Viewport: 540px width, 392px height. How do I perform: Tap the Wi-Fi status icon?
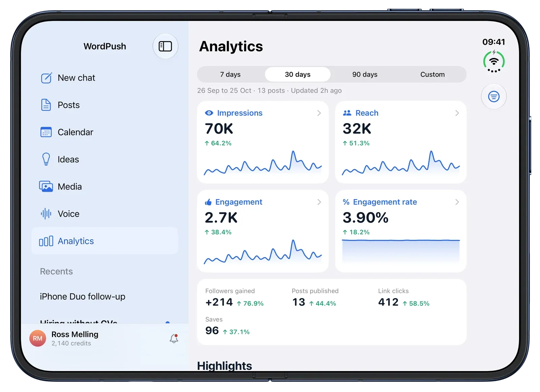(494, 62)
